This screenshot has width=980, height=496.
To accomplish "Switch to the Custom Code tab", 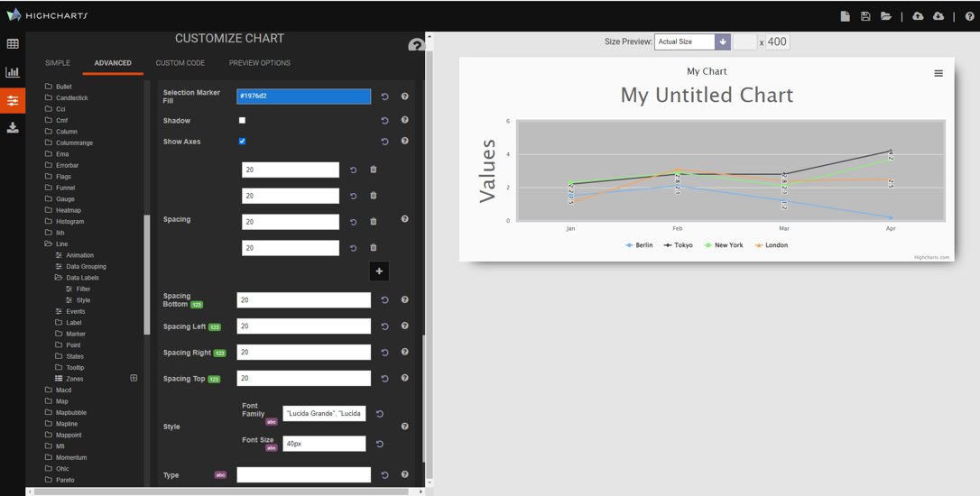I will pyautogui.click(x=180, y=63).
